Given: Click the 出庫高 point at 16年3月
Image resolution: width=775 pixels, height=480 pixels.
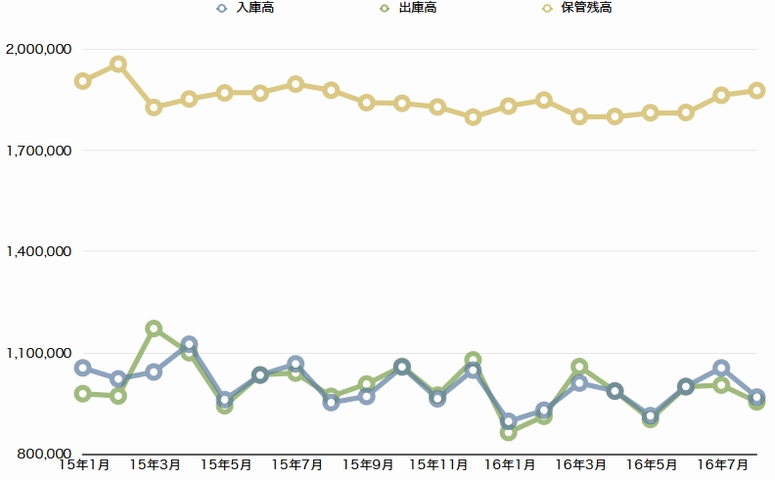Looking at the screenshot, I should click(x=580, y=367).
